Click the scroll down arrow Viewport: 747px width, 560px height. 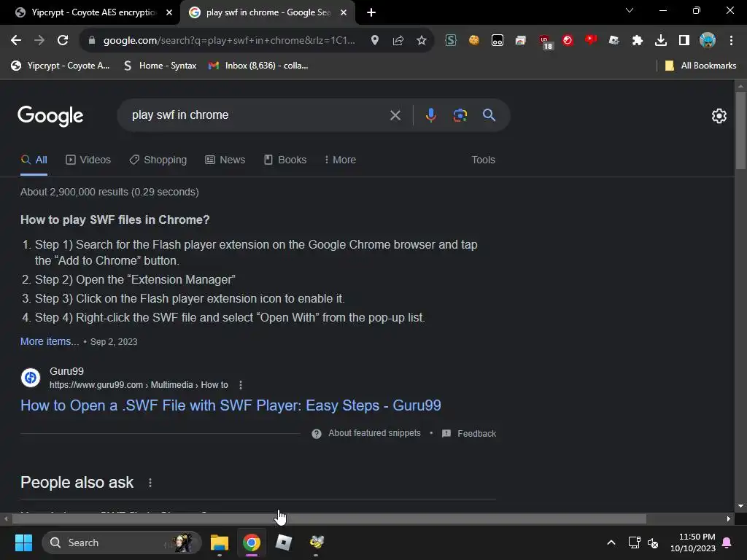(740, 506)
